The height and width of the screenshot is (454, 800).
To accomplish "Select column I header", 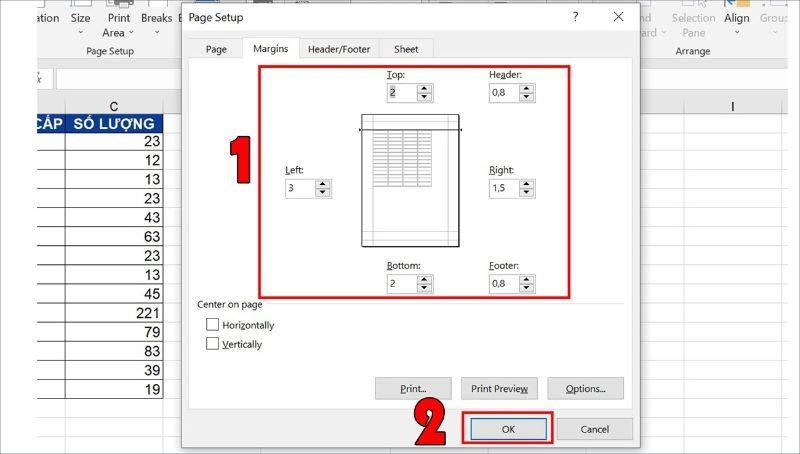I will [x=733, y=106].
